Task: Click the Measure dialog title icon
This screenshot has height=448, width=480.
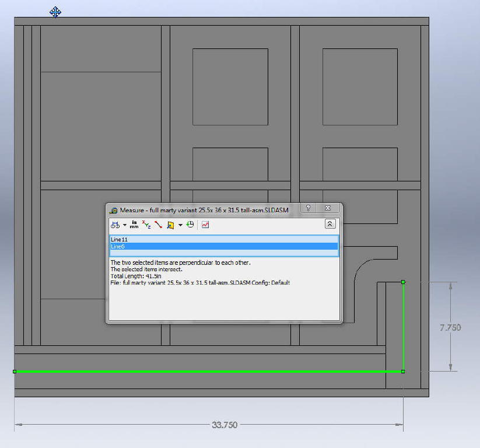Action: (114, 211)
